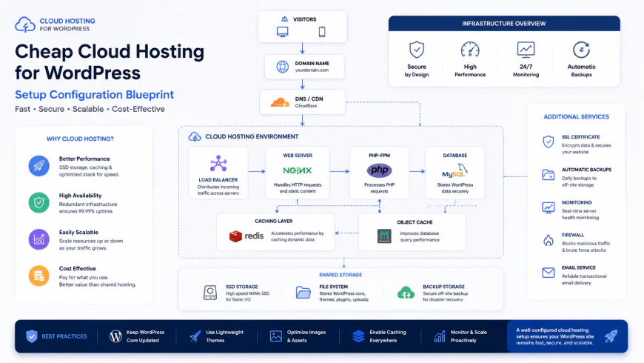This screenshot has width=644, height=363.
Task: Click the NGINX web server logo
Action: pyautogui.click(x=298, y=170)
